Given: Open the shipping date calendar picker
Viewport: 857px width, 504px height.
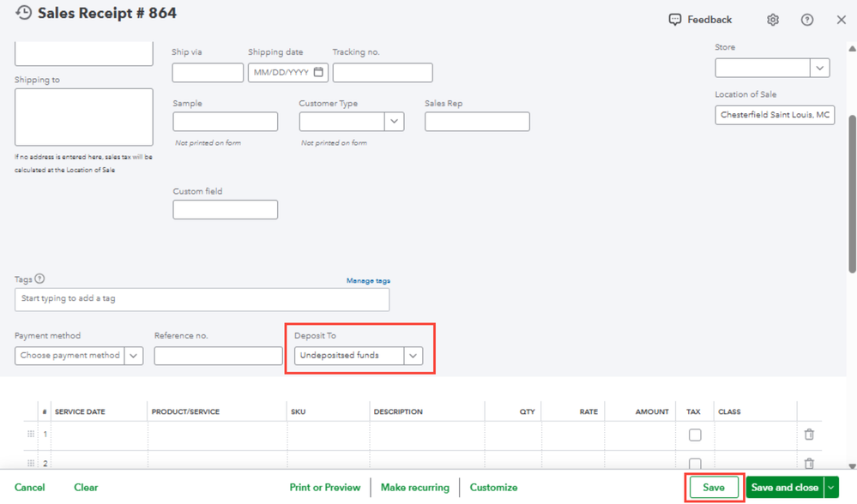Looking at the screenshot, I should click(318, 73).
